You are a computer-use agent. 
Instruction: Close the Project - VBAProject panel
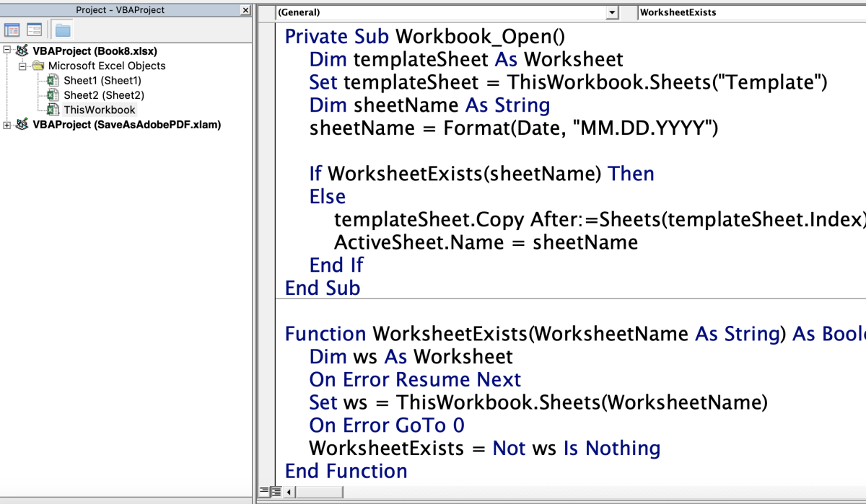pos(245,11)
